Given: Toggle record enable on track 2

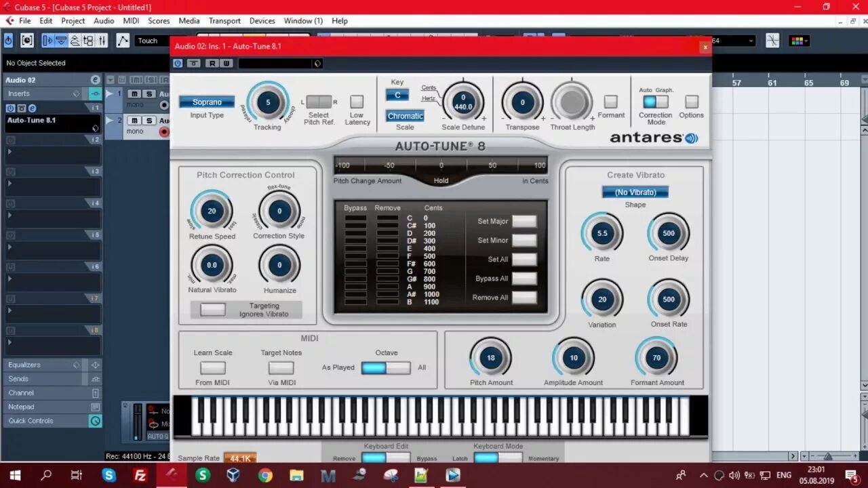Looking at the screenshot, I should [164, 131].
